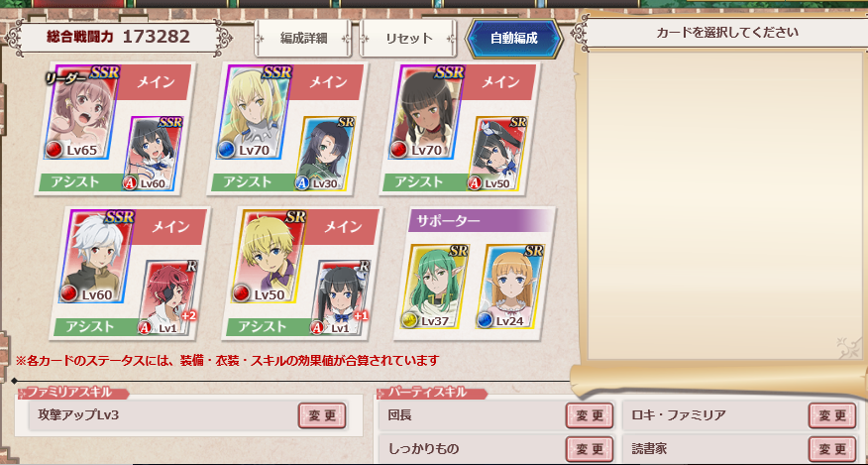Select the SSR assist card Lv60
This screenshot has height=465, width=868.
154,154
